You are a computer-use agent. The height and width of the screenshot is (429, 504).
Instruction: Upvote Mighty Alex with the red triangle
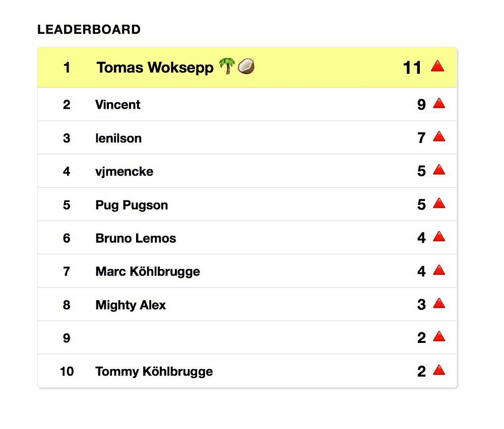[439, 303]
